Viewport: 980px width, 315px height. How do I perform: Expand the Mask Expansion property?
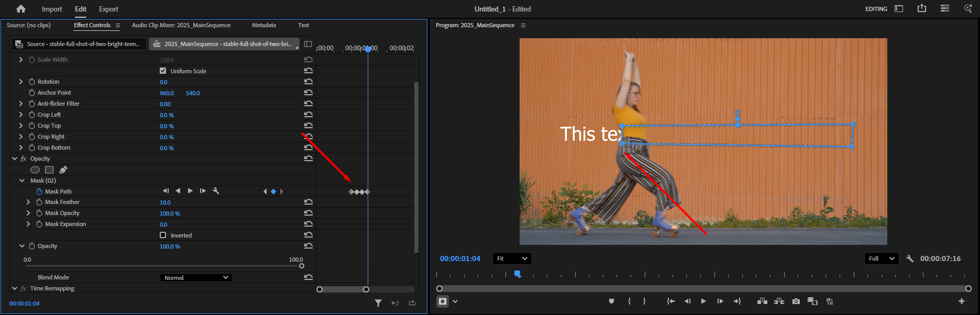tap(28, 224)
